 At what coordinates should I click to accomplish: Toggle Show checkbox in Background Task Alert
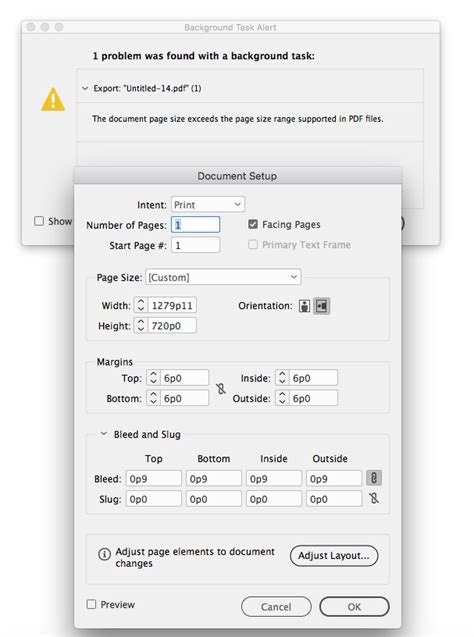[39, 221]
